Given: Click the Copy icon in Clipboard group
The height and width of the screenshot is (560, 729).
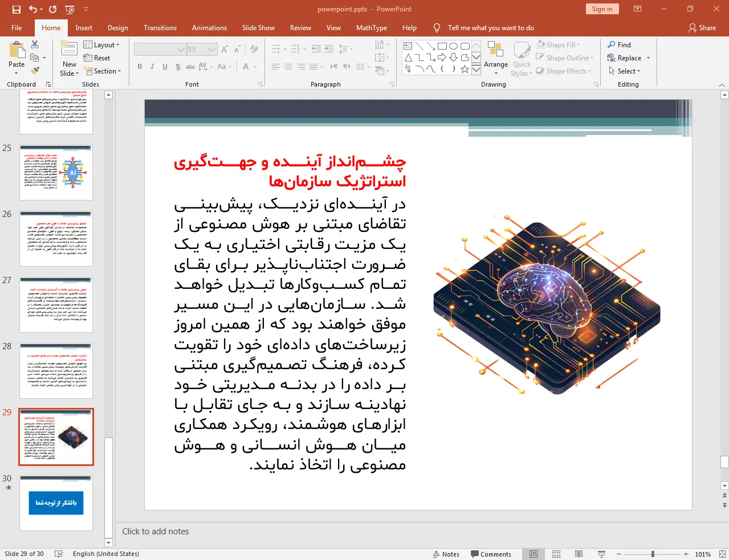Looking at the screenshot, I should point(35,58).
